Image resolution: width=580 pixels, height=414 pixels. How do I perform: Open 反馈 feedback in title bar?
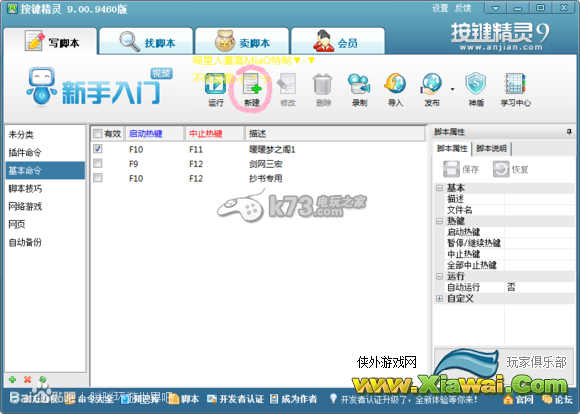pyautogui.click(x=463, y=8)
